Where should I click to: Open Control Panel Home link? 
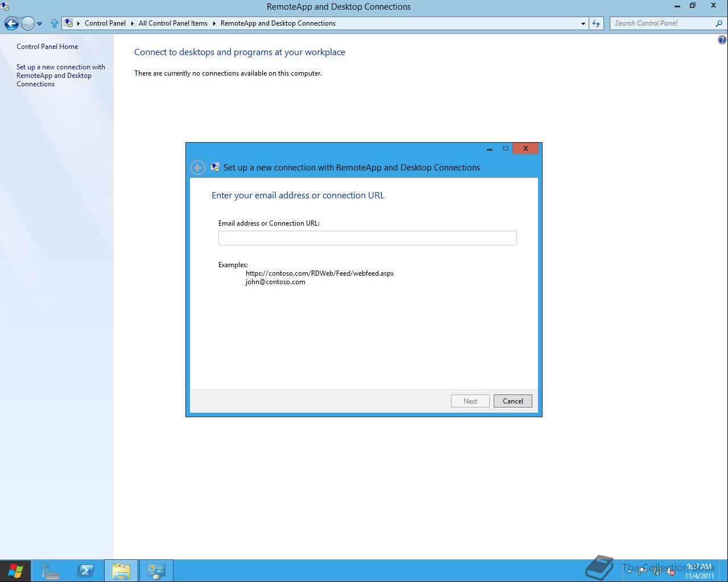(x=47, y=47)
